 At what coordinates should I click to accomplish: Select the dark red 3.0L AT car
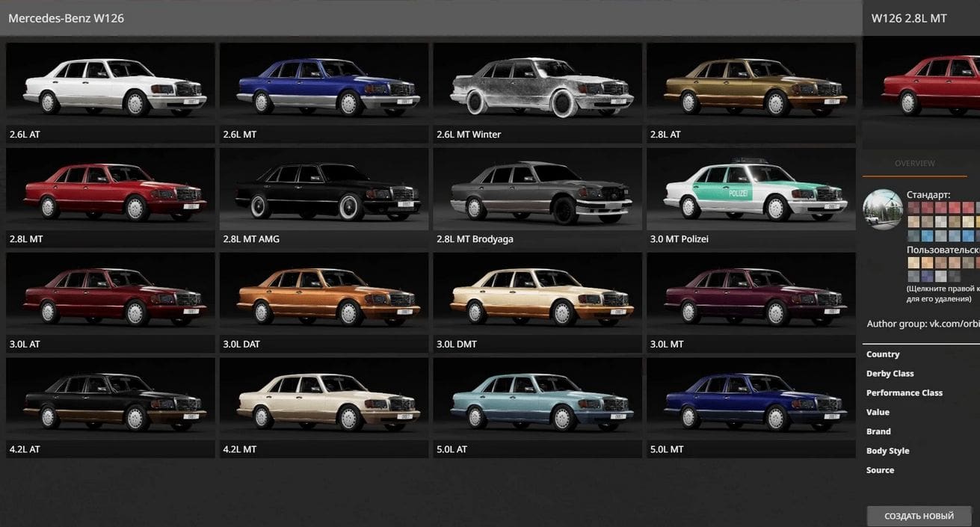(x=111, y=297)
